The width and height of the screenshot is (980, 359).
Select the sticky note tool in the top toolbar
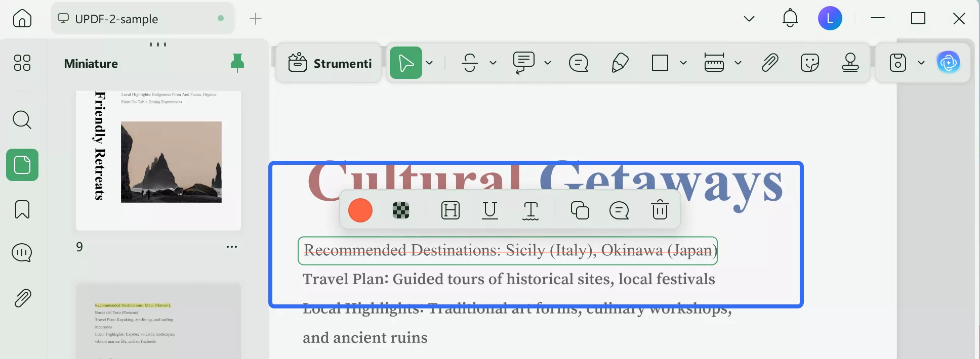pos(579,63)
